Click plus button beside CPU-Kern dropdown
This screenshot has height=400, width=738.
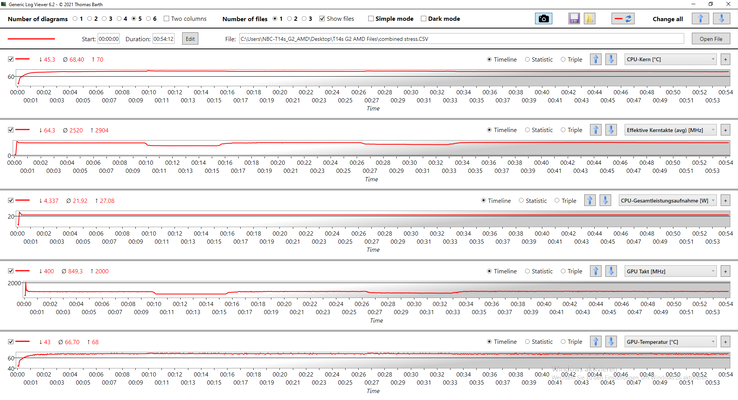[725, 59]
